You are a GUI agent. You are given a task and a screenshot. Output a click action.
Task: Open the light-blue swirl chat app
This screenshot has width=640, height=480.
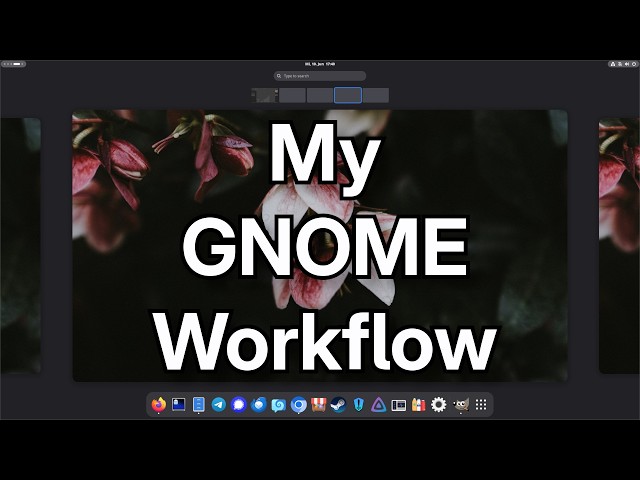point(279,405)
